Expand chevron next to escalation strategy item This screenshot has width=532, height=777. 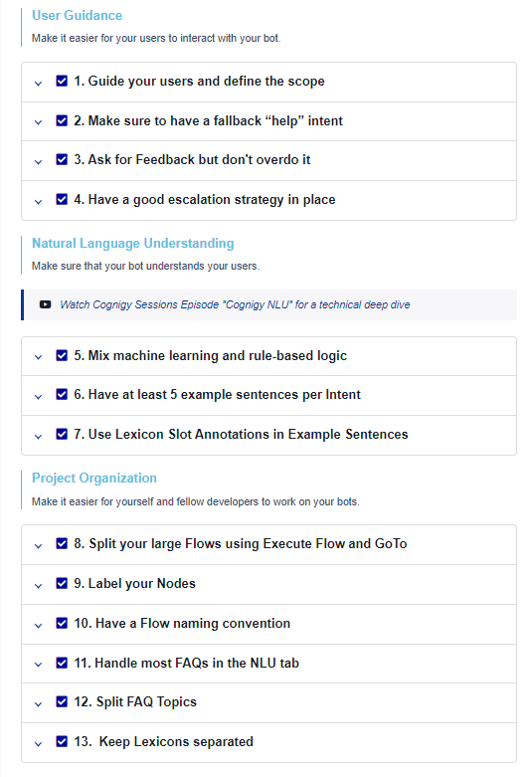point(38,202)
